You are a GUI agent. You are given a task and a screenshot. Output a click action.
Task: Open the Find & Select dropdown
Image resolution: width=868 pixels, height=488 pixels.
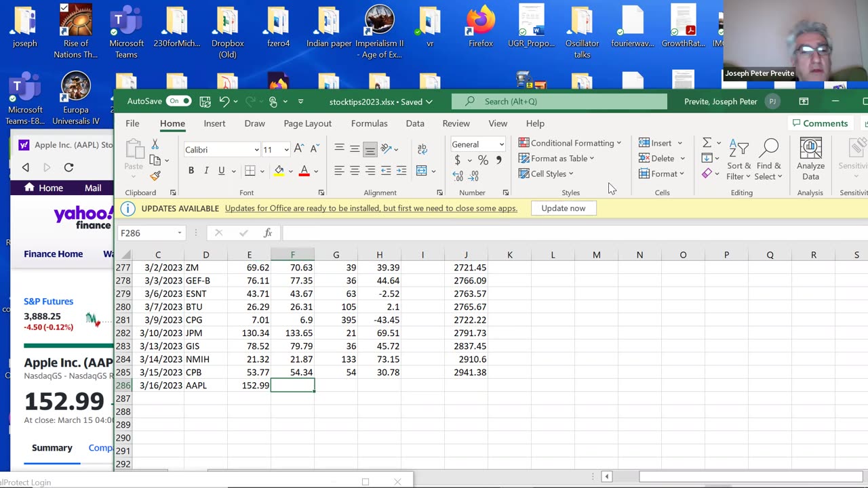click(x=769, y=160)
